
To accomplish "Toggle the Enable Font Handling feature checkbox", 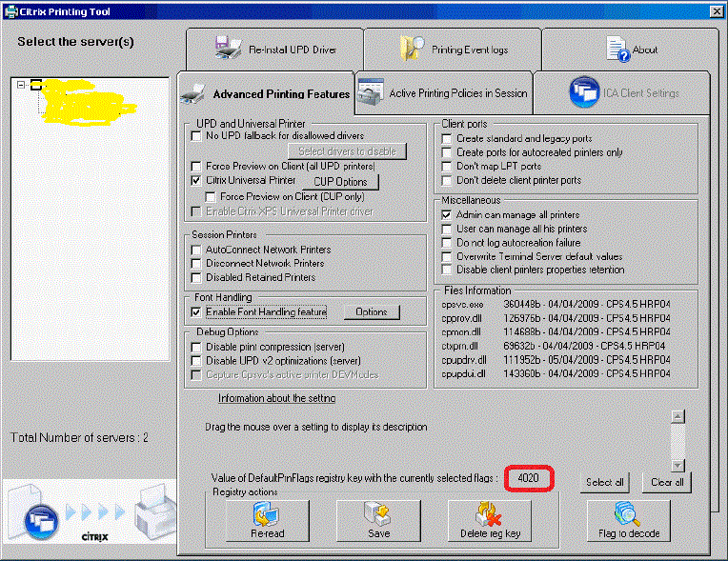I will pyautogui.click(x=196, y=312).
